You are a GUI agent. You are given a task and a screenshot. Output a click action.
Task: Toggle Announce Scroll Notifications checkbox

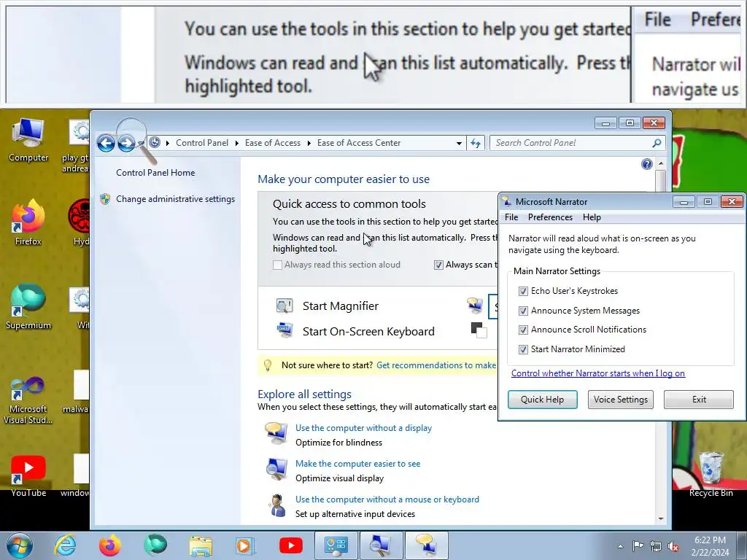tap(523, 330)
